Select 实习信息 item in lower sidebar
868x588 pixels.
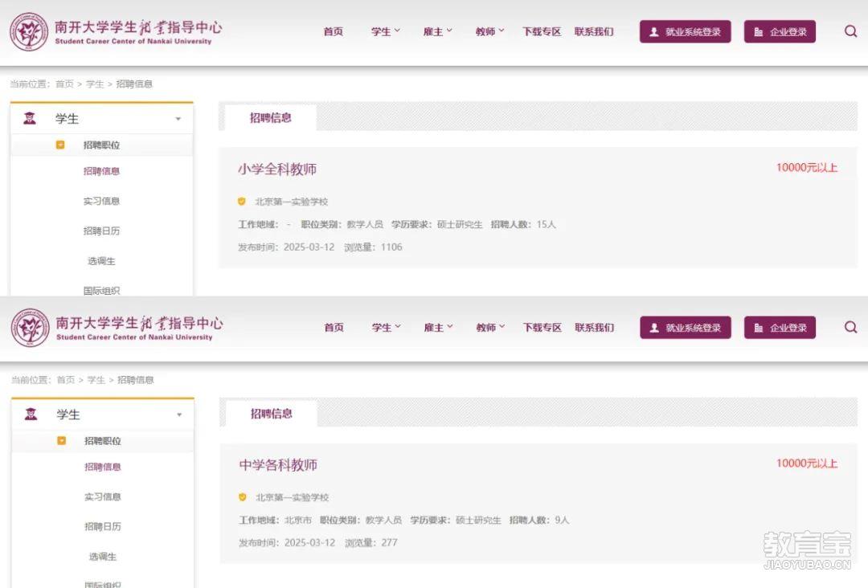pyautogui.click(x=102, y=496)
